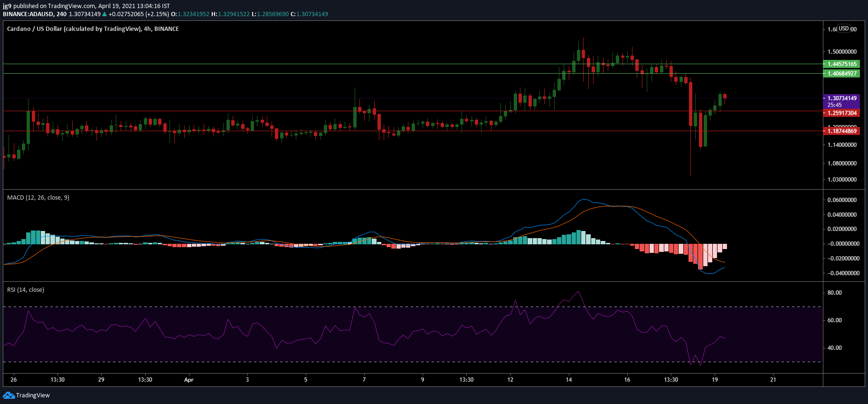
Task: Click the 19 date label on time axis
Action: [715, 380]
